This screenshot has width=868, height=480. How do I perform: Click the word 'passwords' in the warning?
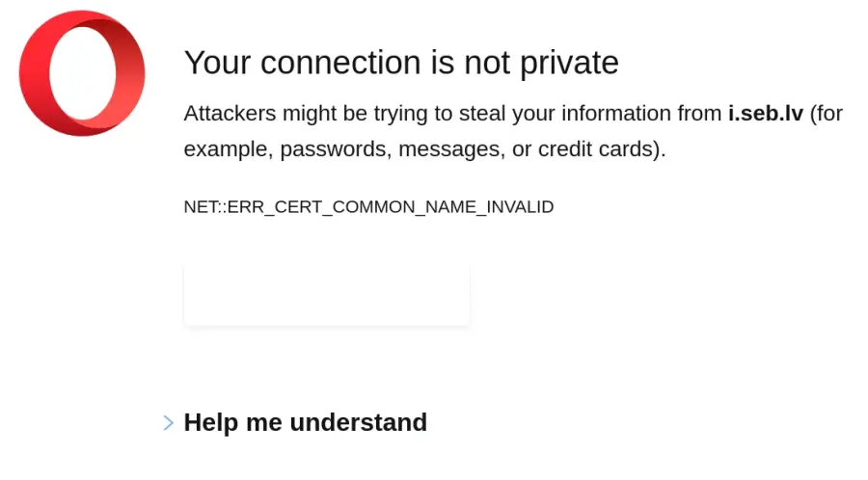click(334, 149)
